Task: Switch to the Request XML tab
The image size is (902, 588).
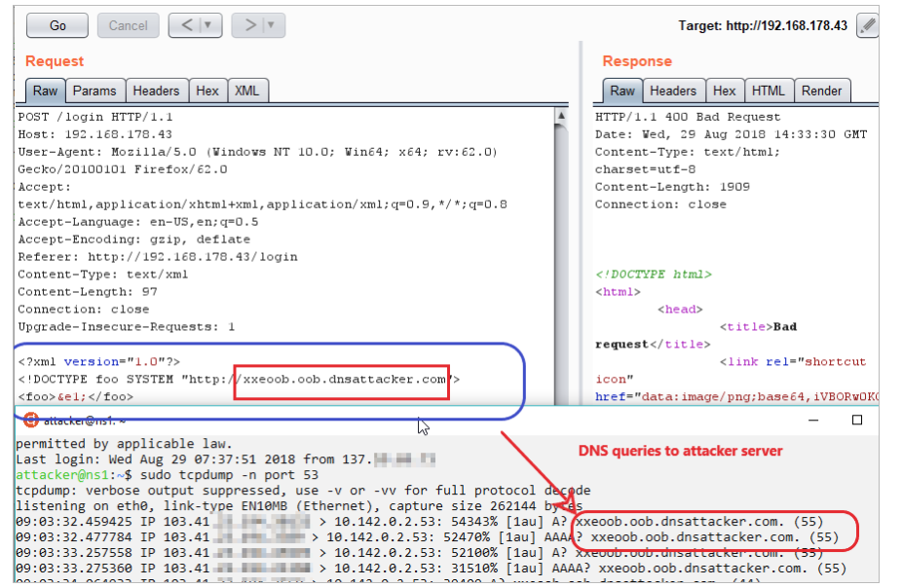Action: 247,91
